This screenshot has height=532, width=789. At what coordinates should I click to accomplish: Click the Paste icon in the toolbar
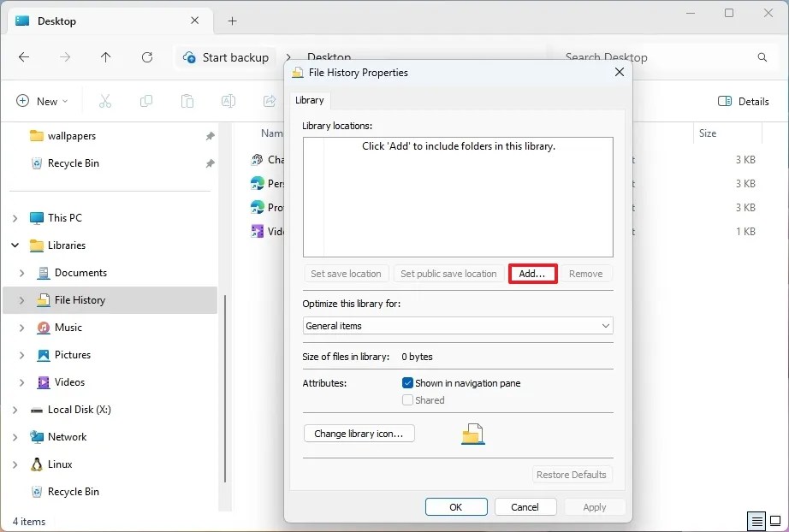pos(187,101)
